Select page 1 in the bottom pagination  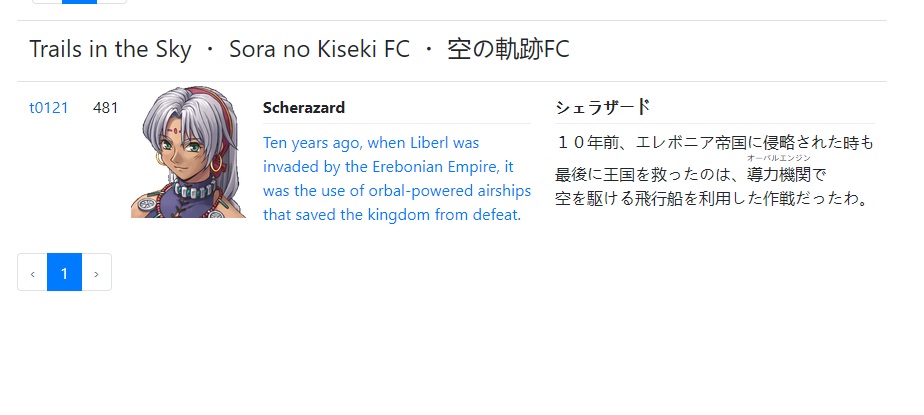[64, 273]
